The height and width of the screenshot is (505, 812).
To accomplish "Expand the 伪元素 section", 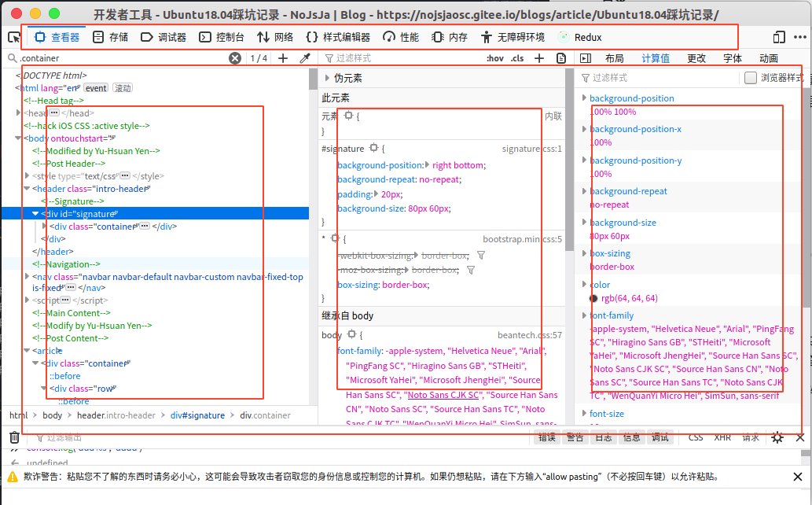I will point(328,78).
